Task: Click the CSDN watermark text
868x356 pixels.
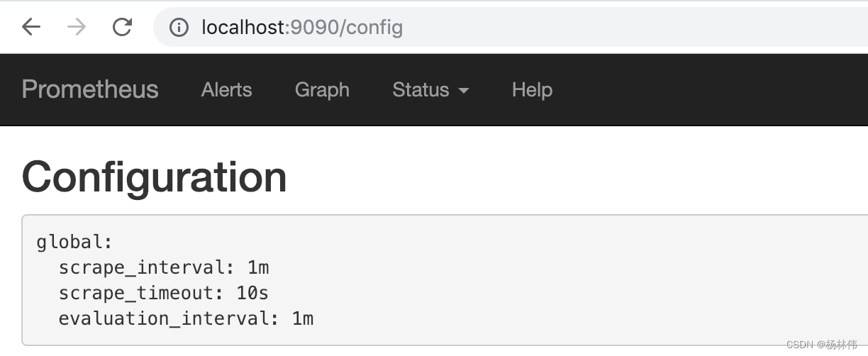Action: coord(821,345)
